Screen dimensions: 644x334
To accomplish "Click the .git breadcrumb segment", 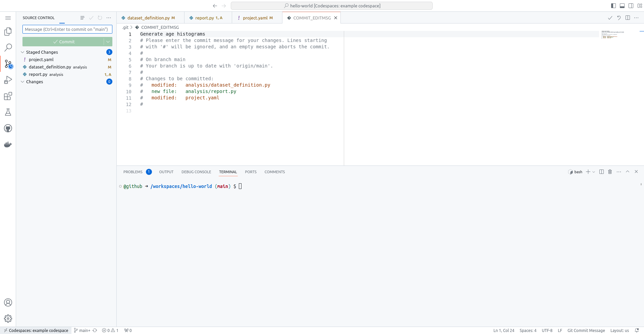I will point(125,27).
